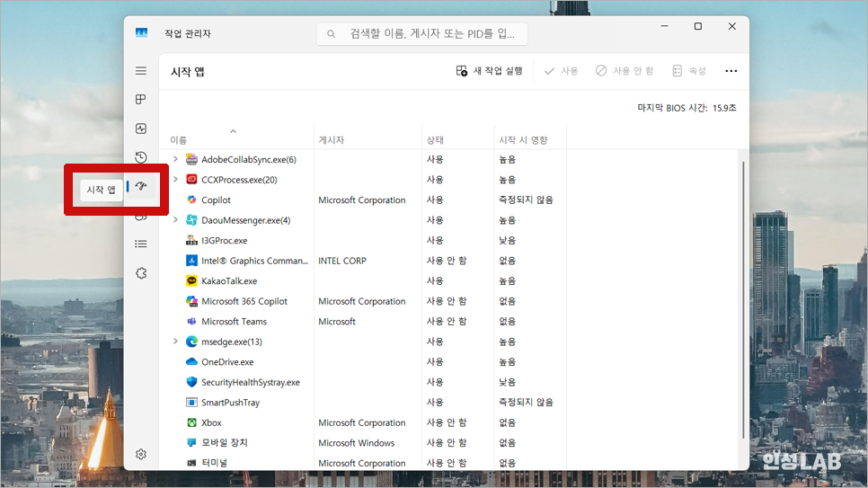Screen dimensions: 868x488
Task: Select the 터미널 row name
Action: 214,463
